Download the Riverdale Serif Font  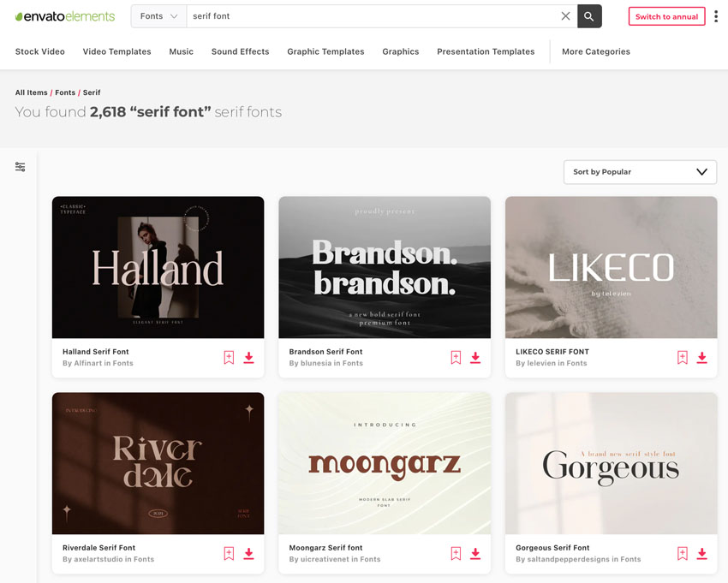(249, 553)
